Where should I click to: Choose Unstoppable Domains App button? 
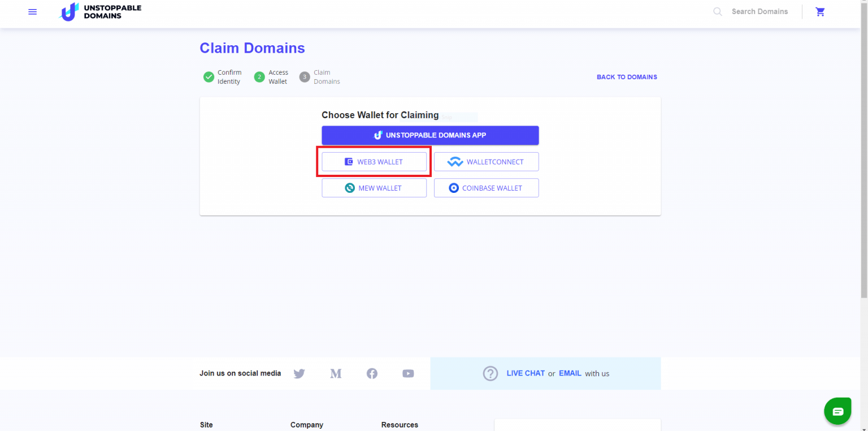pyautogui.click(x=430, y=135)
